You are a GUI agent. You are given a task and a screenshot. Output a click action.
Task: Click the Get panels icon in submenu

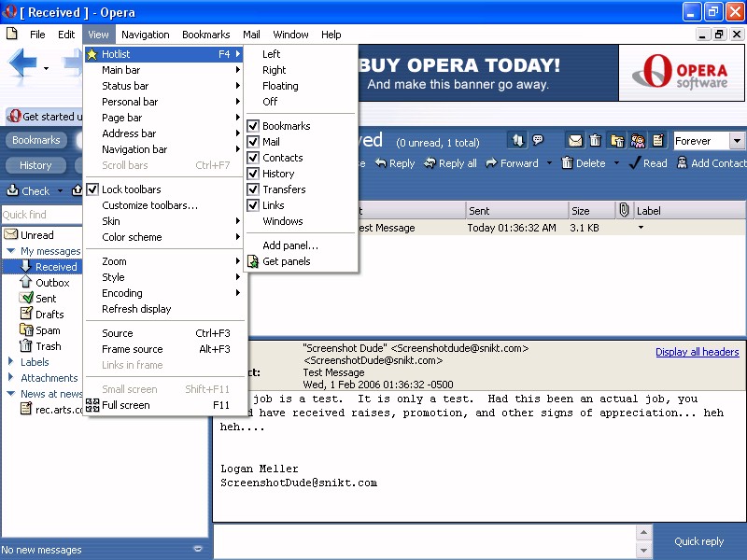tap(252, 261)
